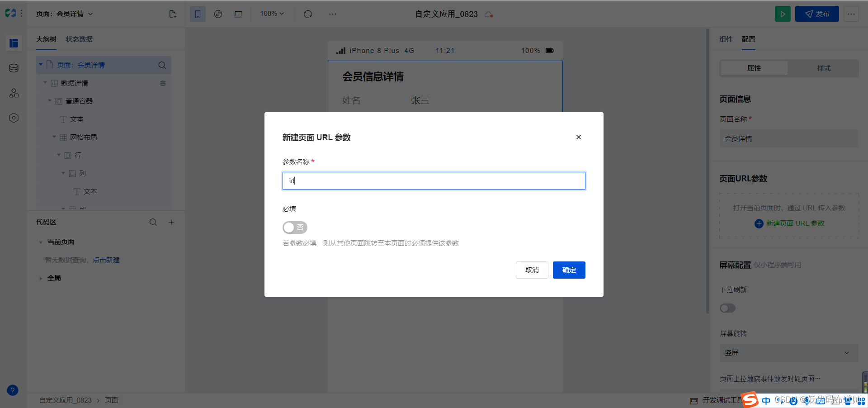Click the app logo icon top-left

point(10,14)
